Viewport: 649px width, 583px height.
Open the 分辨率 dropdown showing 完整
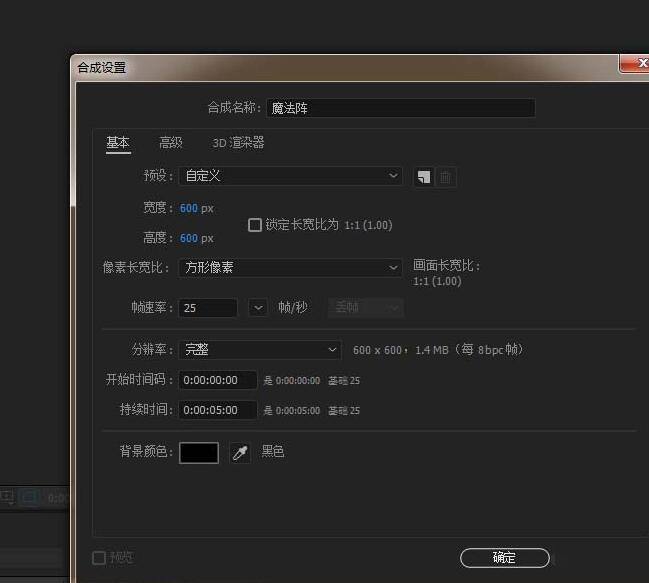tap(260, 350)
